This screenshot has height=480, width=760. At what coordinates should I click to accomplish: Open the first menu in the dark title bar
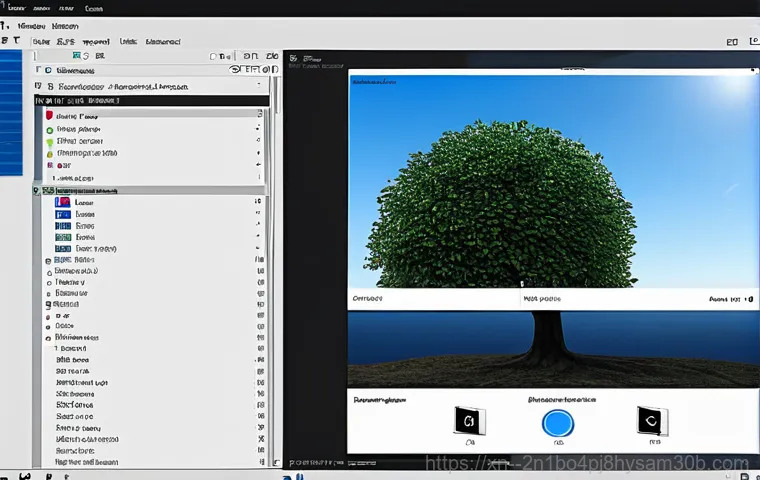(x=15, y=8)
